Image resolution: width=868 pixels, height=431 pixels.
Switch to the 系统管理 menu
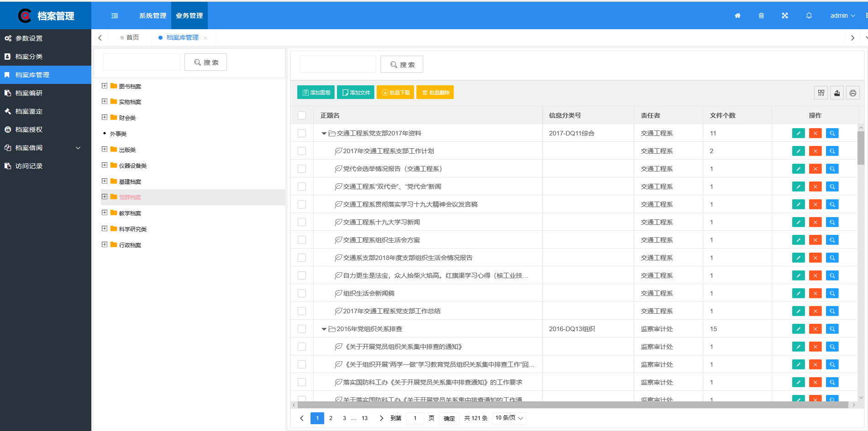[x=152, y=15]
